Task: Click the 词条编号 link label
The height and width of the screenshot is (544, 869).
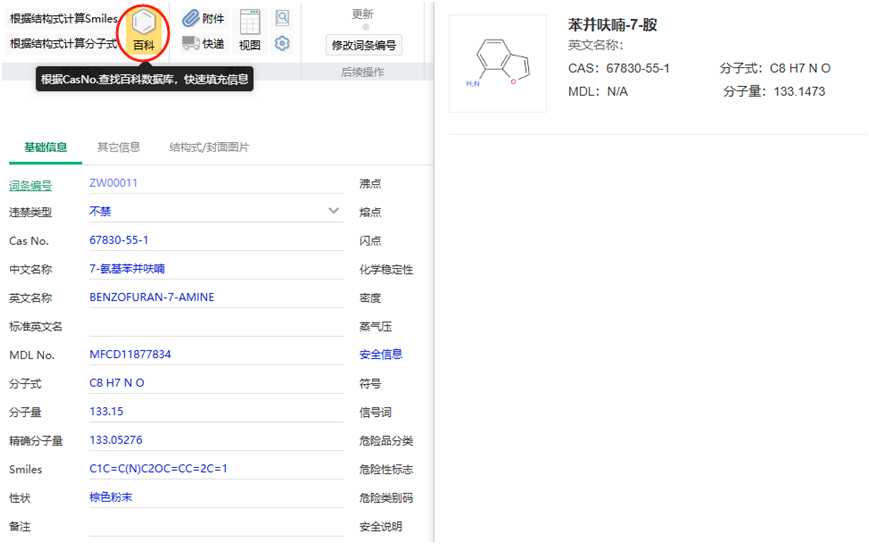Action: coord(30,186)
